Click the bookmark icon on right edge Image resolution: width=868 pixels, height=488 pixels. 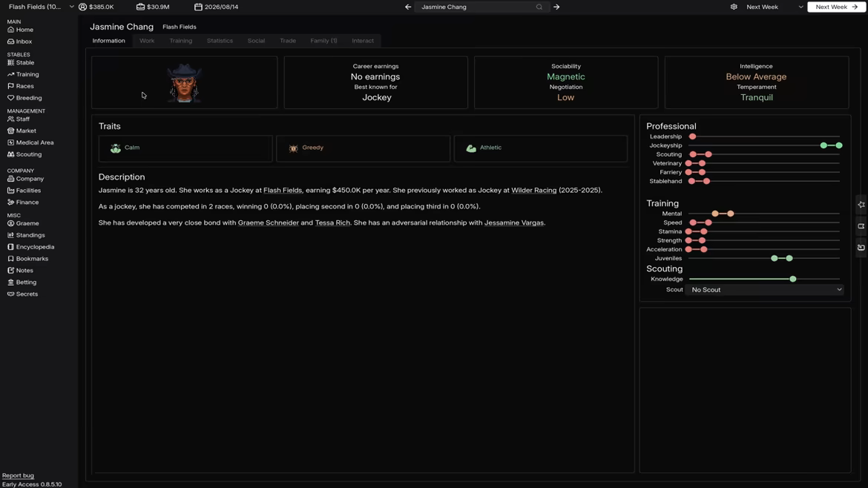coord(861,226)
